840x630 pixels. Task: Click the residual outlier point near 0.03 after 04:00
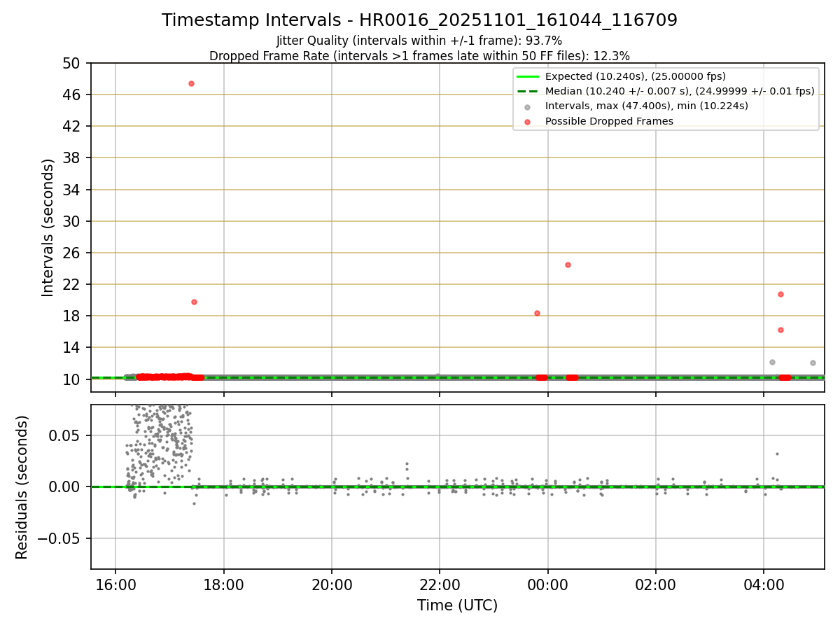click(x=777, y=454)
